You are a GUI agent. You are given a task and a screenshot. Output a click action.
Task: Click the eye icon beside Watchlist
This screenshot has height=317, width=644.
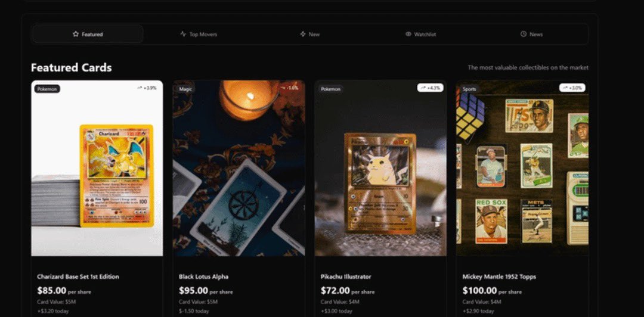point(408,34)
